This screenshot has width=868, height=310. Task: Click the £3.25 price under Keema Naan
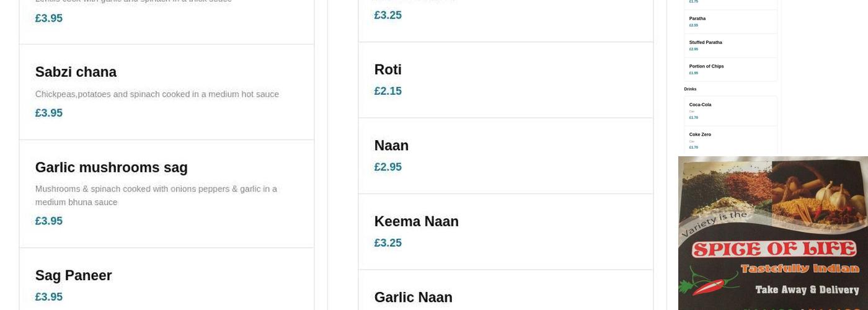click(387, 243)
